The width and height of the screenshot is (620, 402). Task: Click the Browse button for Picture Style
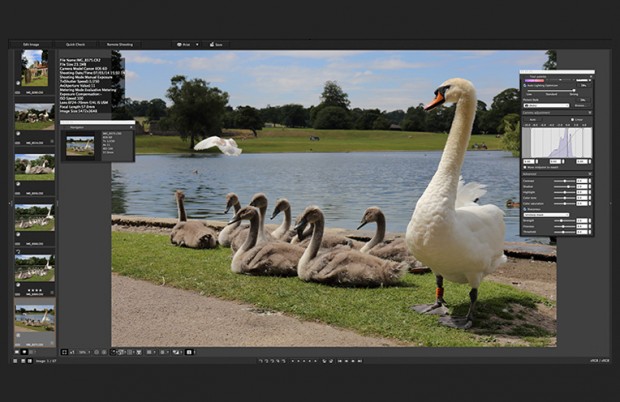click(x=580, y=105)
